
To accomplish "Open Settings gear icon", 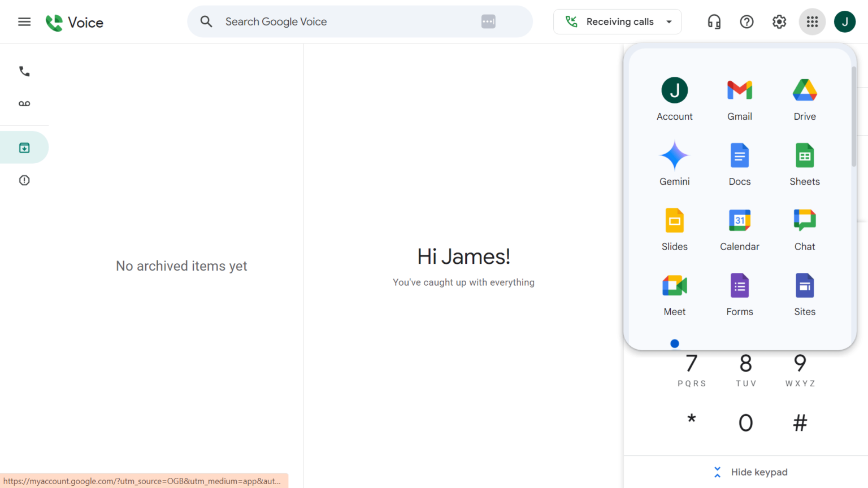I will click(x=779, y=22).
